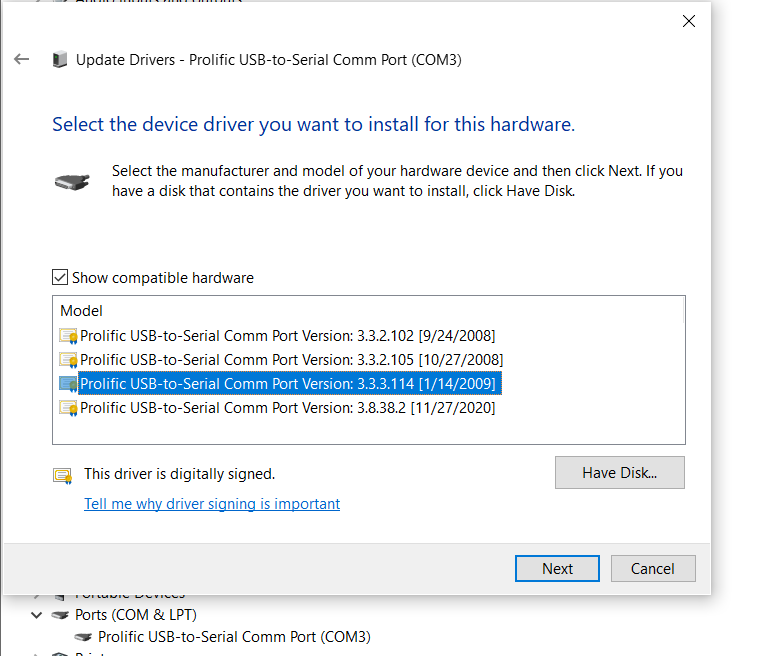
Task: Click the Ports (COM & LPT) category icon
Action: pyautogui.click(x=60, y=615)
